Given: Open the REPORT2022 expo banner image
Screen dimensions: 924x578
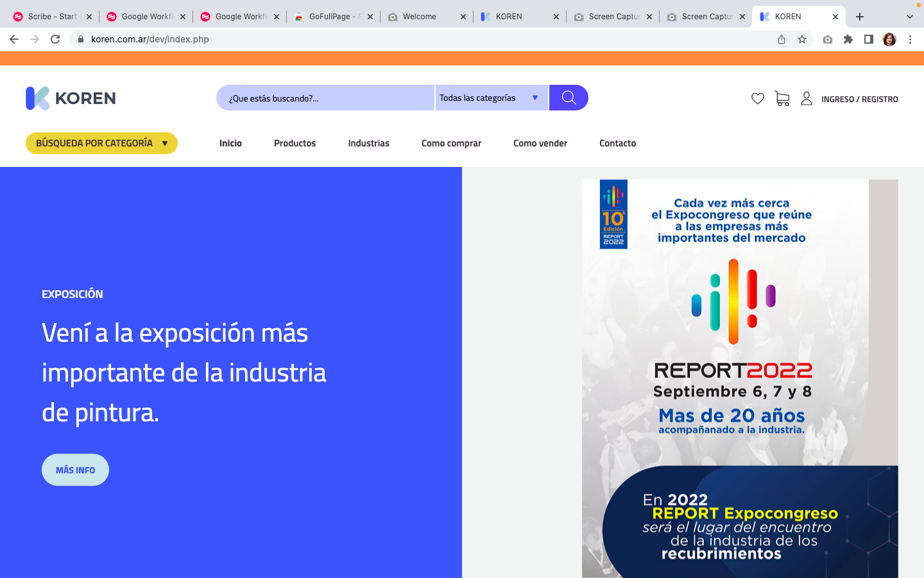Looking at the screenshot, I should pos(740,378).
